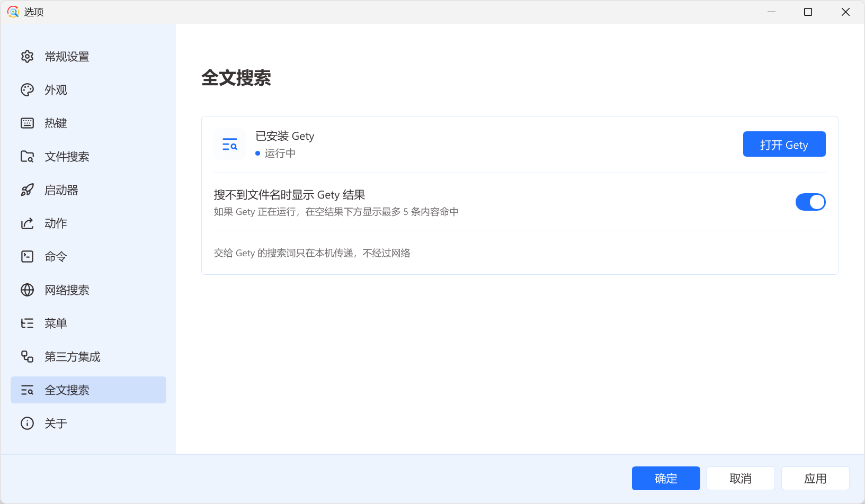Click the note 交给 Gety 的搜索词只在本机传递
The height and width of the screenshot is (504, 865).
[312, 253]
